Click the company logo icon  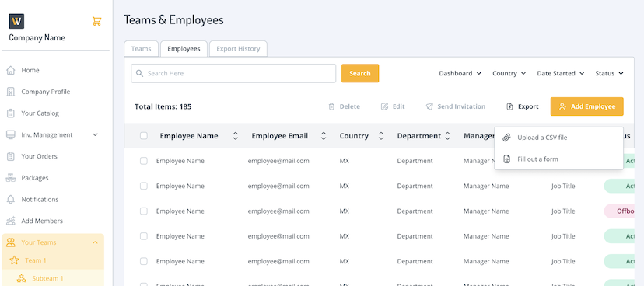[16, 21]
